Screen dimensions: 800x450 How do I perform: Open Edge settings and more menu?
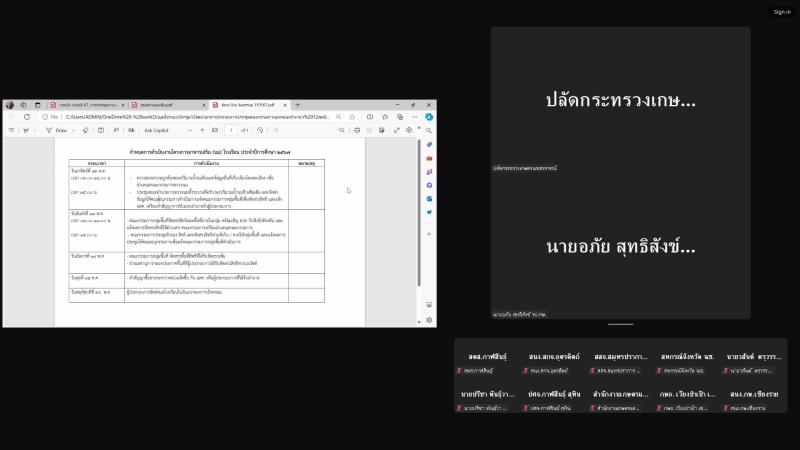click(x=416, y=117)
